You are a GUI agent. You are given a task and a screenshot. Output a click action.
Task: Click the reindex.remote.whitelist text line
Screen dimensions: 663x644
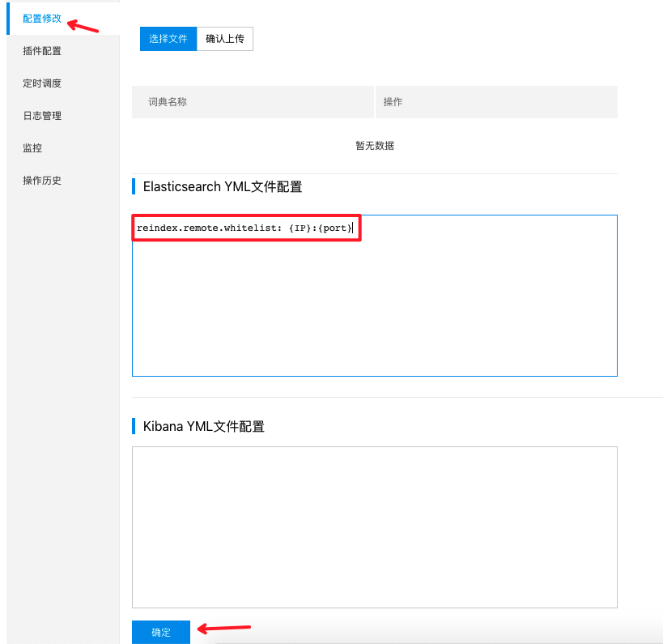[244, 228]
